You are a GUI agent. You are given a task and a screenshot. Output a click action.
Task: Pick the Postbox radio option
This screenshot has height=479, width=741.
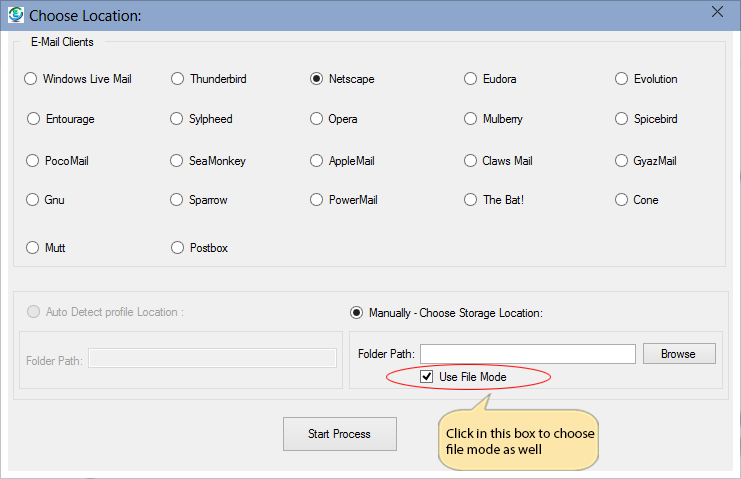coord(178,248)
